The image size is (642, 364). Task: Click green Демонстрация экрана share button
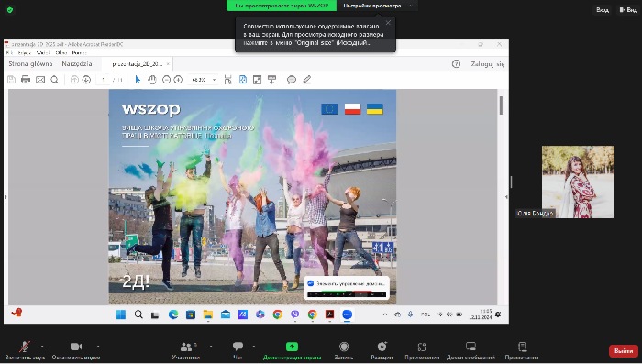(x=292, y=351)
